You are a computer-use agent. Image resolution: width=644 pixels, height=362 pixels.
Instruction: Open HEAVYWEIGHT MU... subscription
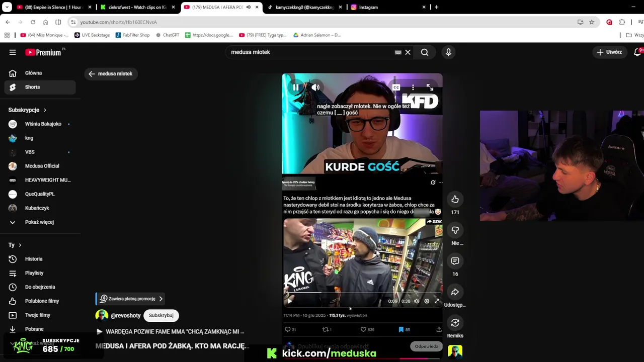click(x=40, y=180)
